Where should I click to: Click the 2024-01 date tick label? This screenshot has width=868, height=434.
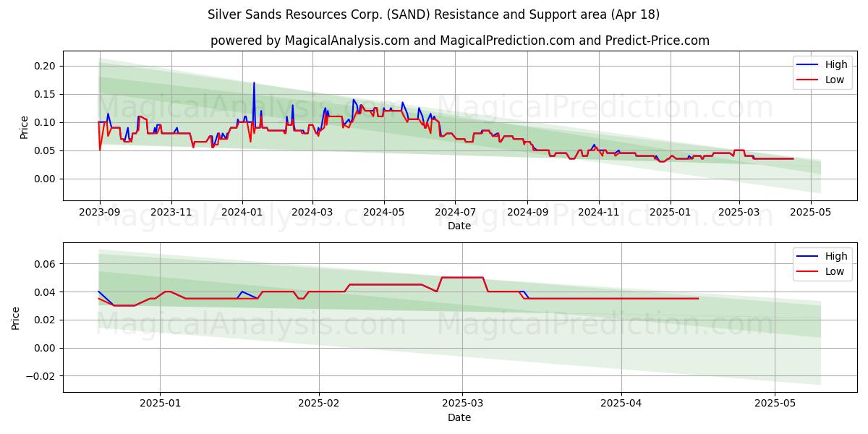242,213
